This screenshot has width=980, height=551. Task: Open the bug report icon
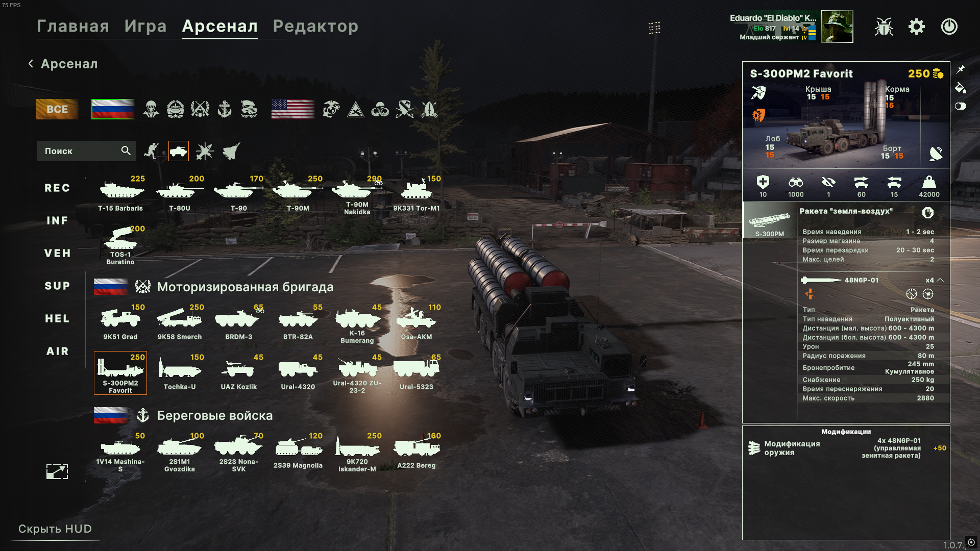tap(884, 27)
